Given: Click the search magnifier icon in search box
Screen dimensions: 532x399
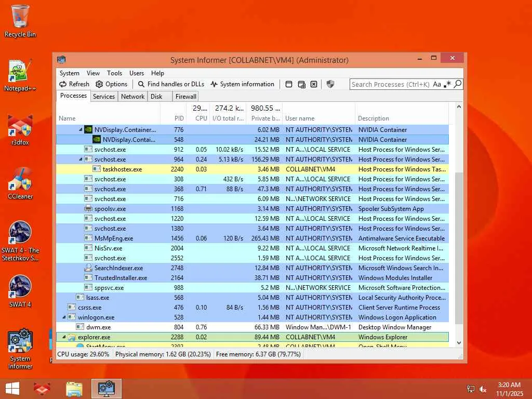Looking at the screenshot, I should click(458, 84).
